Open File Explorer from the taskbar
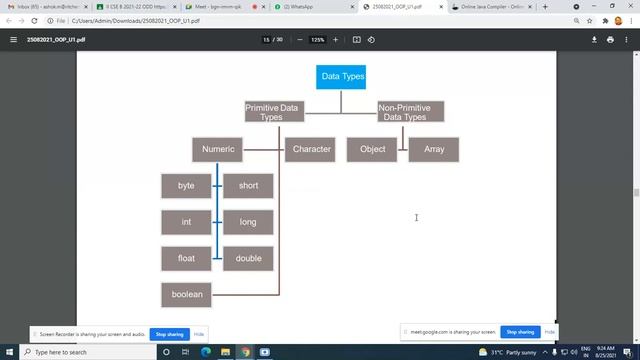The height and width of the screenshot is (360, 640). tap(225, 352)
